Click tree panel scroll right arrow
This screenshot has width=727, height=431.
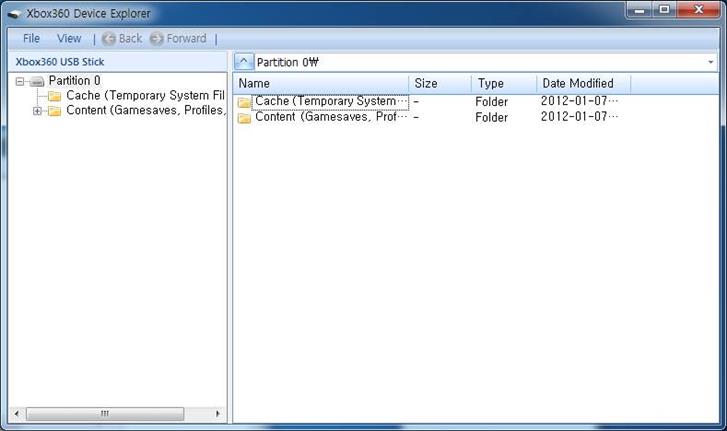(218, 413)
